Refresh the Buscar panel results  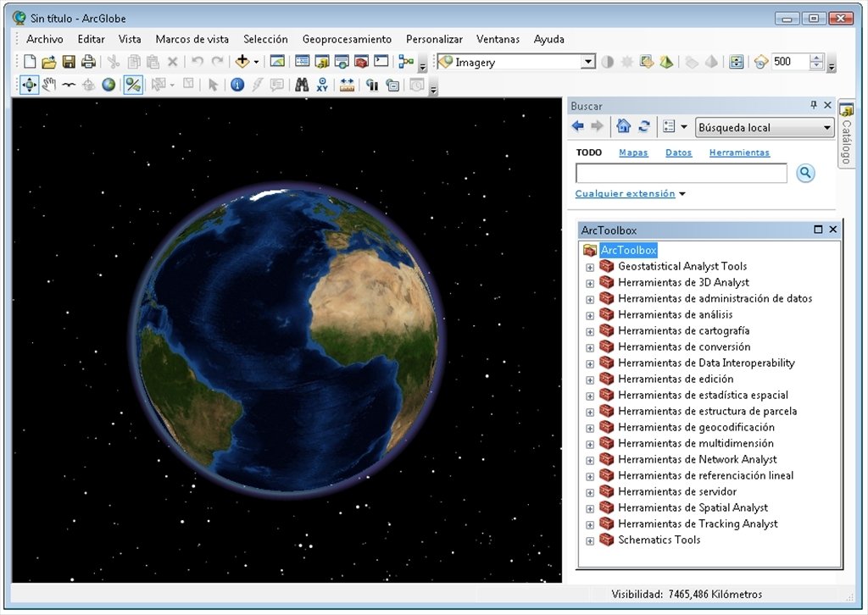pyautogui.click(x=644, y=125)
